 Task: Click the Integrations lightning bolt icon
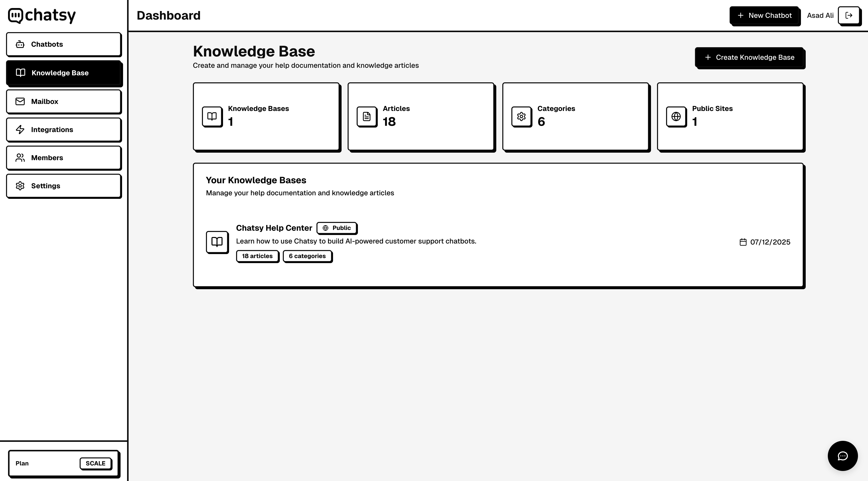pyautogui.click(x=20, y=129)
